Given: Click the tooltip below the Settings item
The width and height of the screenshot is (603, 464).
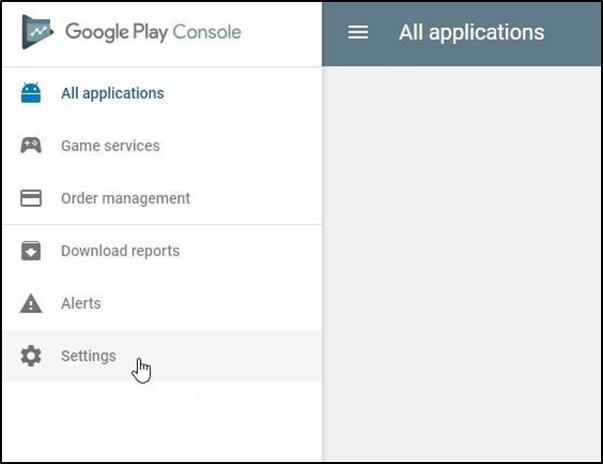Looking at the screenshot, I should tap(167, 397).
